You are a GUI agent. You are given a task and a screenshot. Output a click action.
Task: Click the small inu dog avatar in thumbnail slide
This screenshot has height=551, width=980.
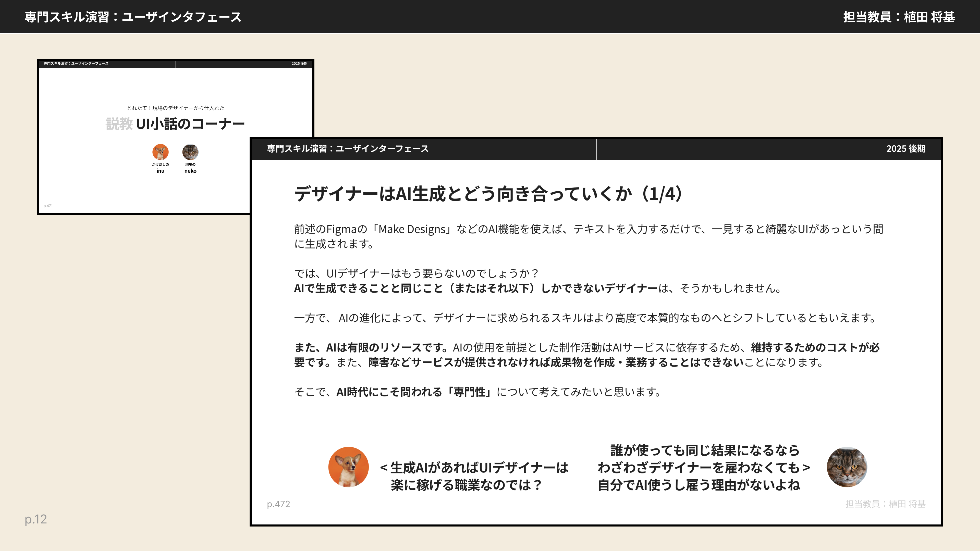tap(161, 152)
